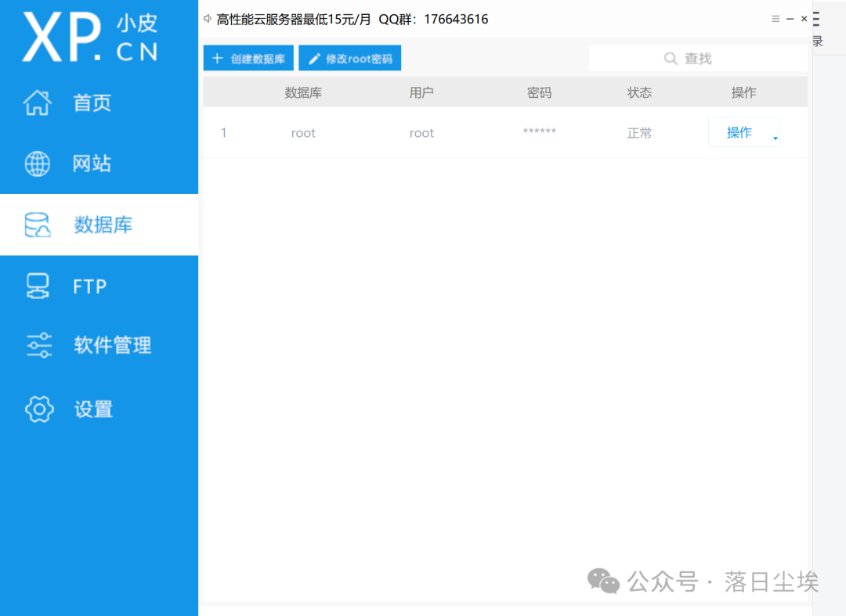The width and height of the screenshot is (846, 616).
Task: Click the announcement text about cloud servers
Action: [352, 20]
